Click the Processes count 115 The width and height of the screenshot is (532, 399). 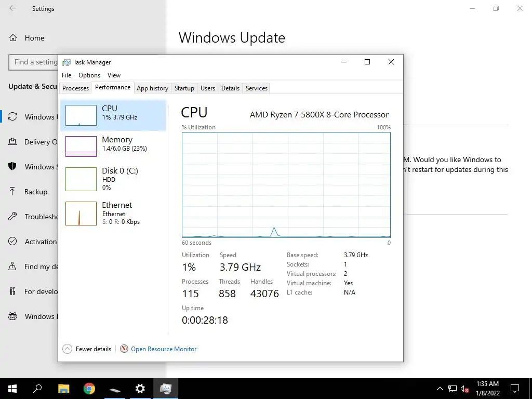pyautogui.click(x=190, y=294)
